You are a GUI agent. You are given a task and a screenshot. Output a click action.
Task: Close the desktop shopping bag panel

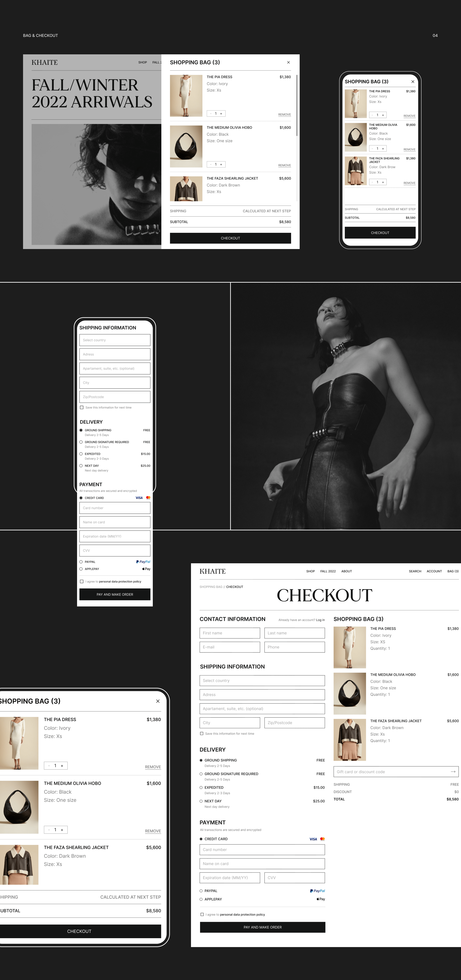tap(288, 62)
